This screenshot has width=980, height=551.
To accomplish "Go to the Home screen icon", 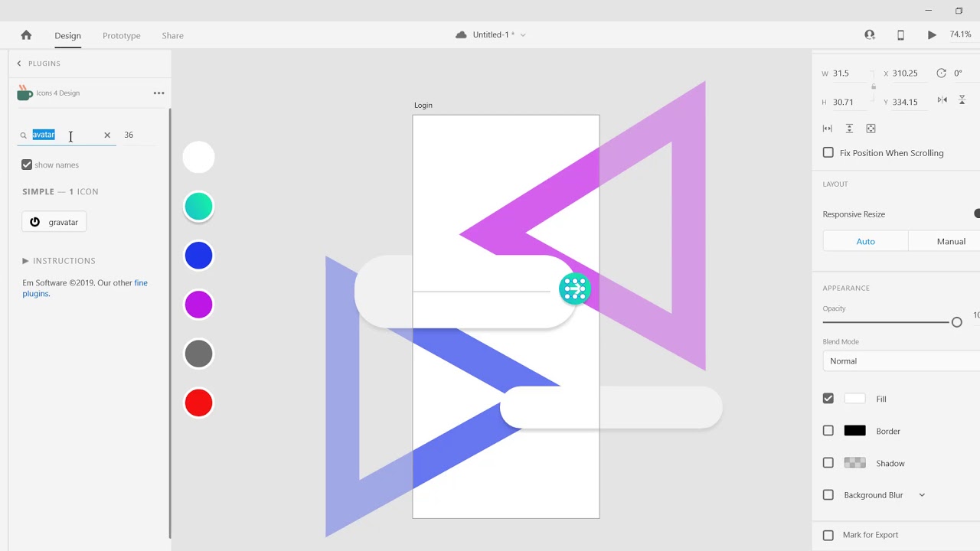I will coord(26,35).
